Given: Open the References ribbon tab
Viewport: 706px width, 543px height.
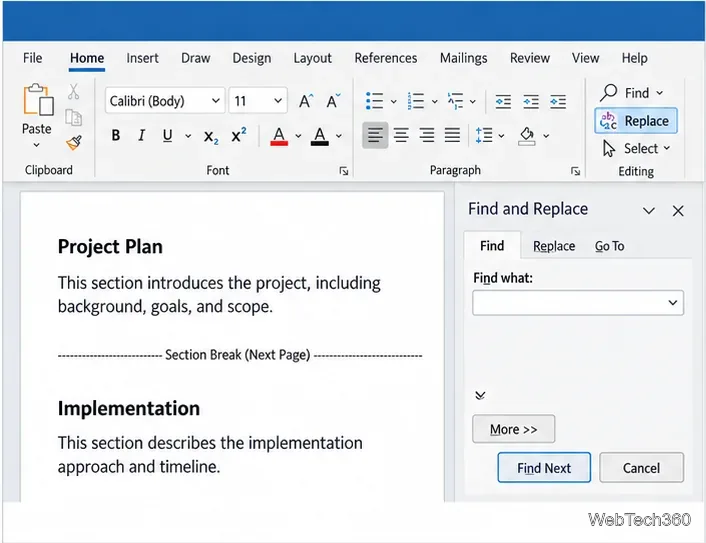Looking at the screenshot, I should 386,58.
